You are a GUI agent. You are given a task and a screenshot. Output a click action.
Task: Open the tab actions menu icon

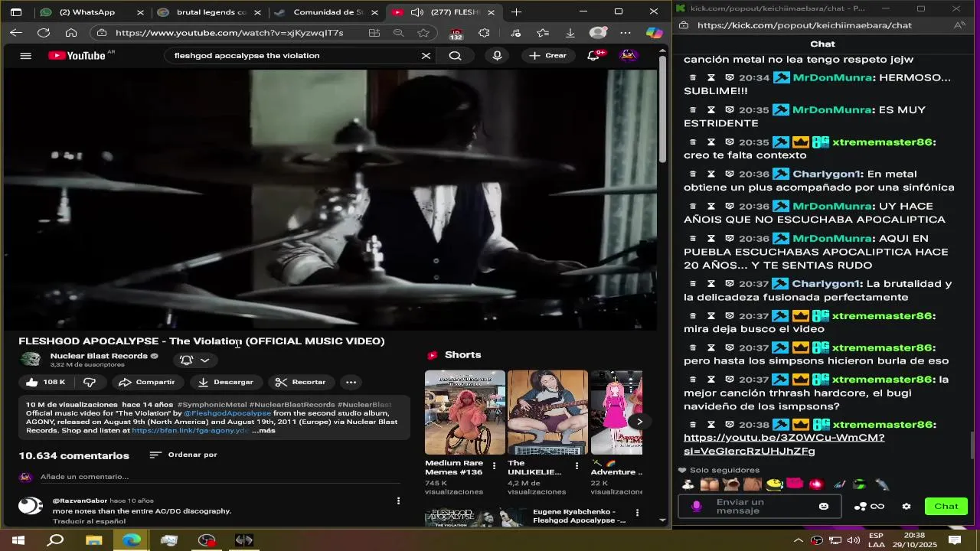tap(16, 11)
